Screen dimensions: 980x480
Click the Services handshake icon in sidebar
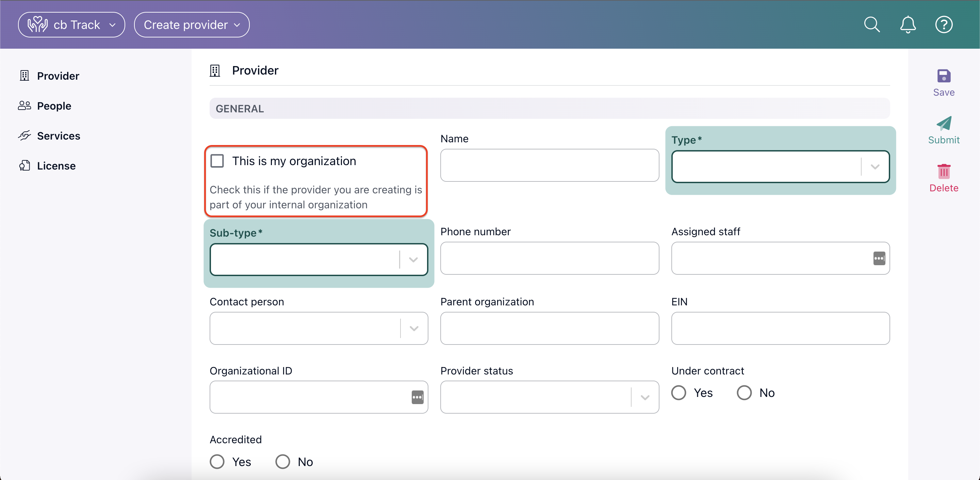coord(24,135)
